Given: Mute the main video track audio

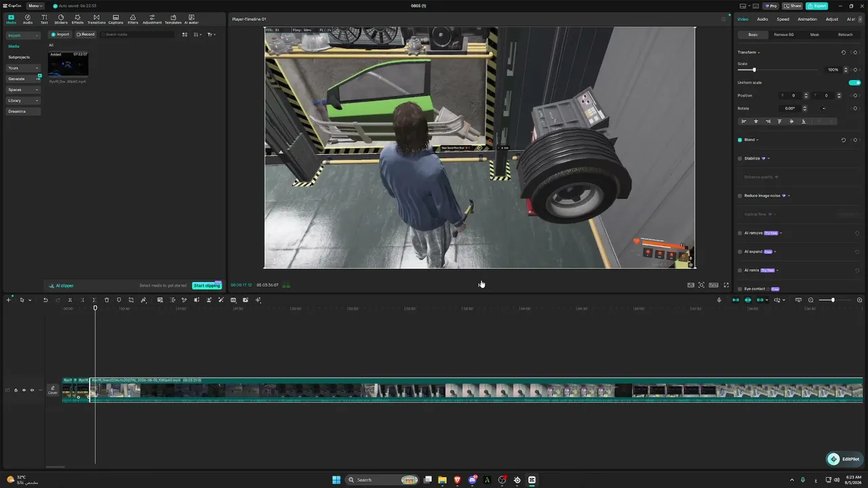Looking at the screenshot, I should pos(32,390).
